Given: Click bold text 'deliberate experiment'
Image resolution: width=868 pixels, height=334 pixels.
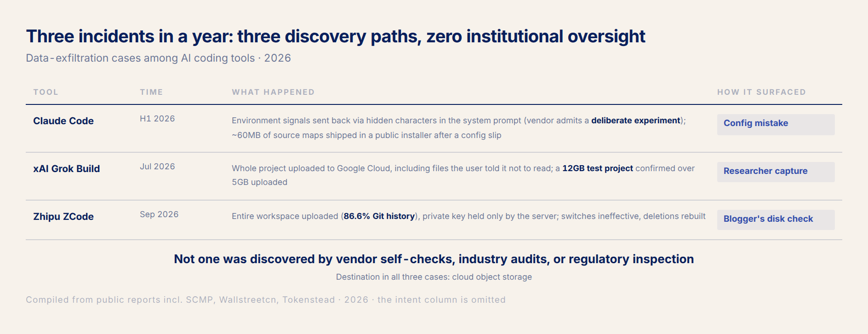Looking at the screenshot, I should [636, 121].
